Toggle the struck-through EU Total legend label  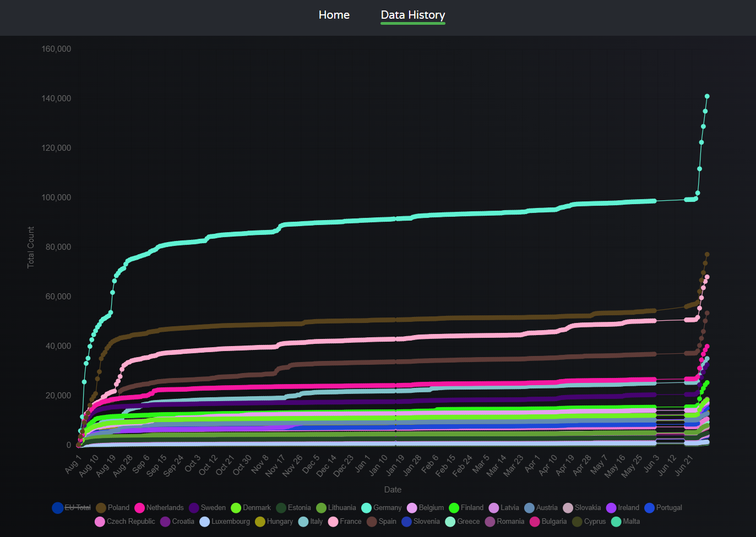[x=78, y=507]
